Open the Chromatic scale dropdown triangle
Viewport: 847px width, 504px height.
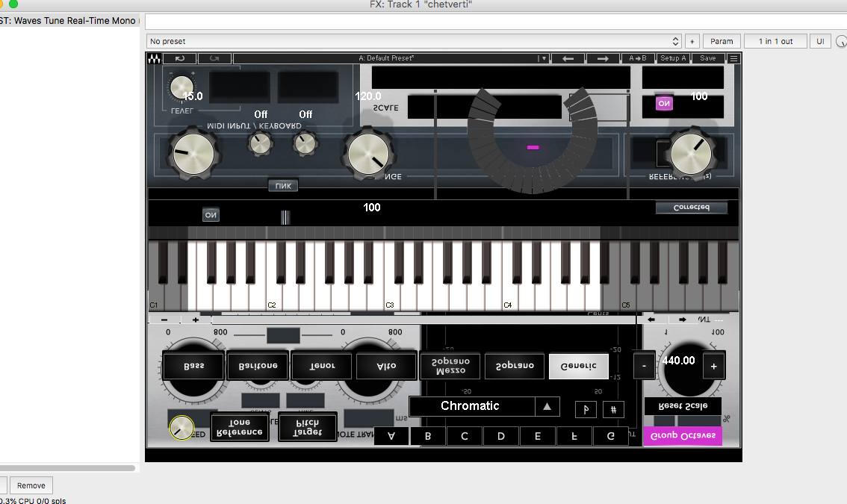[x=547, y=406]
